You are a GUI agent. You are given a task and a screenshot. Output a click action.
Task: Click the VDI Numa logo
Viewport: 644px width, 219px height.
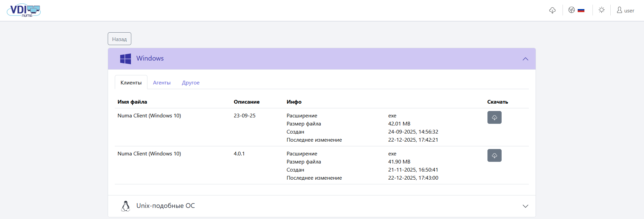24,10
